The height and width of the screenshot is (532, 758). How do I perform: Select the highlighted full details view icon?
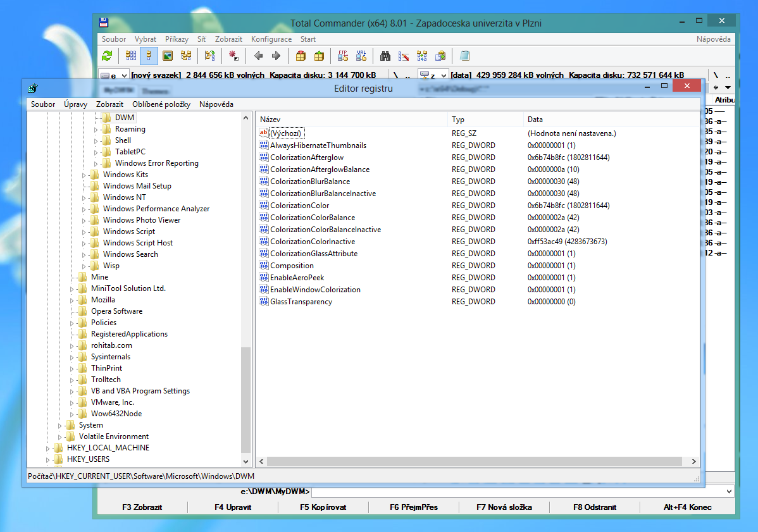(x=149, y=56)
